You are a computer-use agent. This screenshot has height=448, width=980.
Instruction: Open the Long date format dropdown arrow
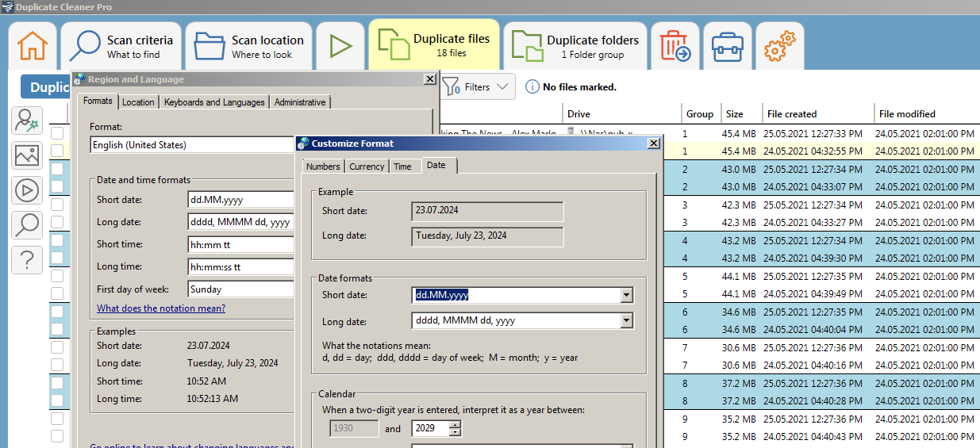coord(627,320)
